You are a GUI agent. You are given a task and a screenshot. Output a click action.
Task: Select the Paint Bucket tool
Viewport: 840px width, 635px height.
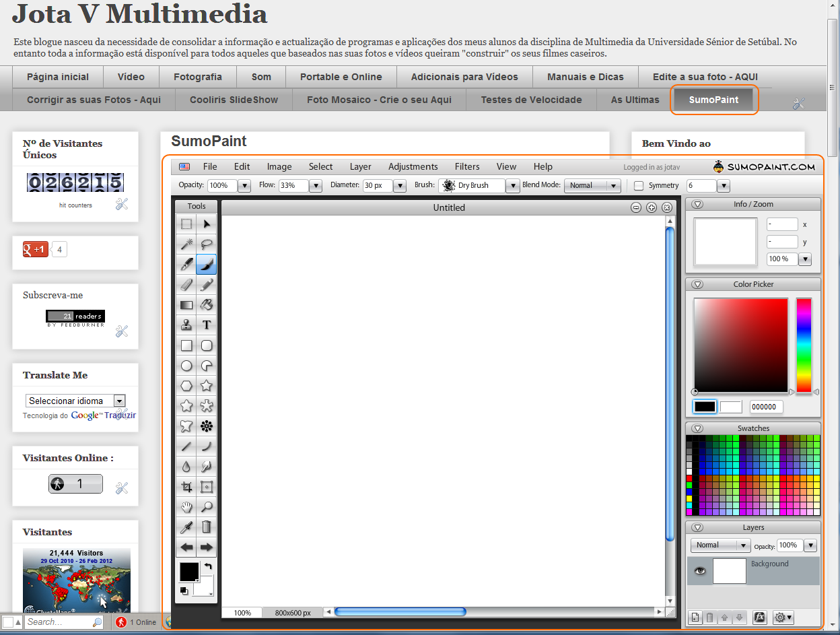pos(207,305)
